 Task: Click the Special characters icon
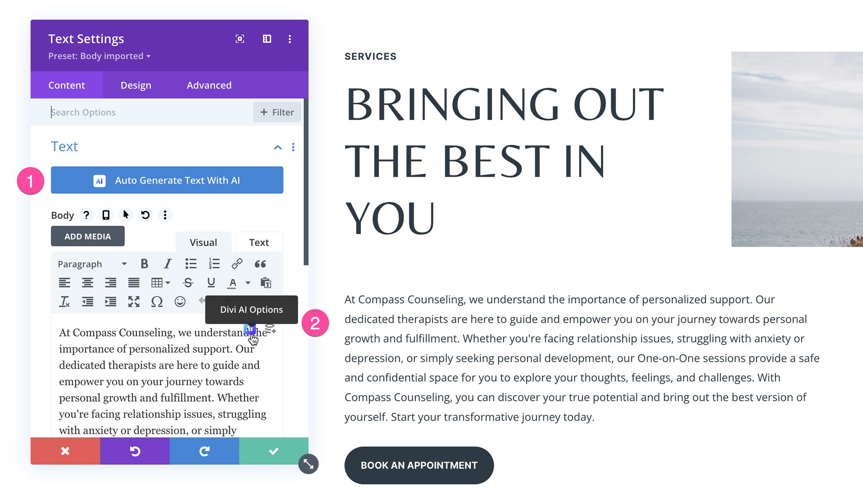[156, 301]
